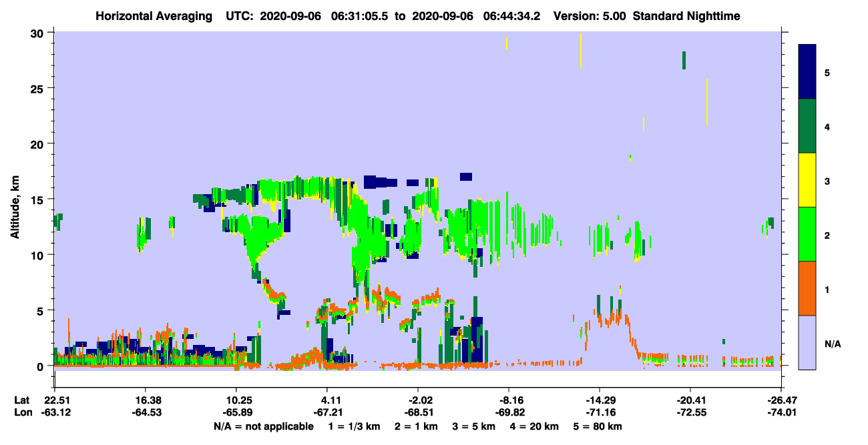Click the orange legend swatch for 1
The height and width of the screenshot is (445, 868).
click(x=807, y=288)
